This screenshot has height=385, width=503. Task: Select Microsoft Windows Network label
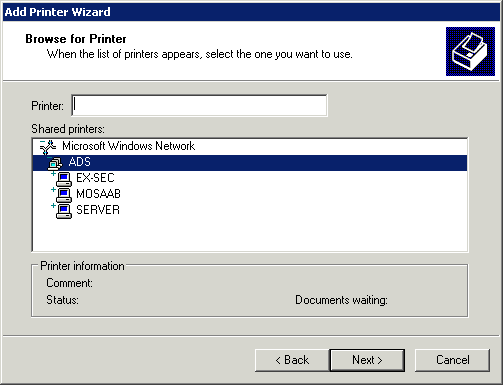(128, 146)
